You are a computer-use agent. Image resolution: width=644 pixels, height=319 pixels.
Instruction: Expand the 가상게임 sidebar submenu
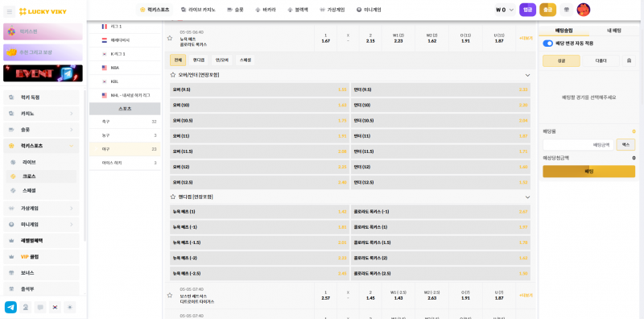pyautogui.click(x=72, y=209)
